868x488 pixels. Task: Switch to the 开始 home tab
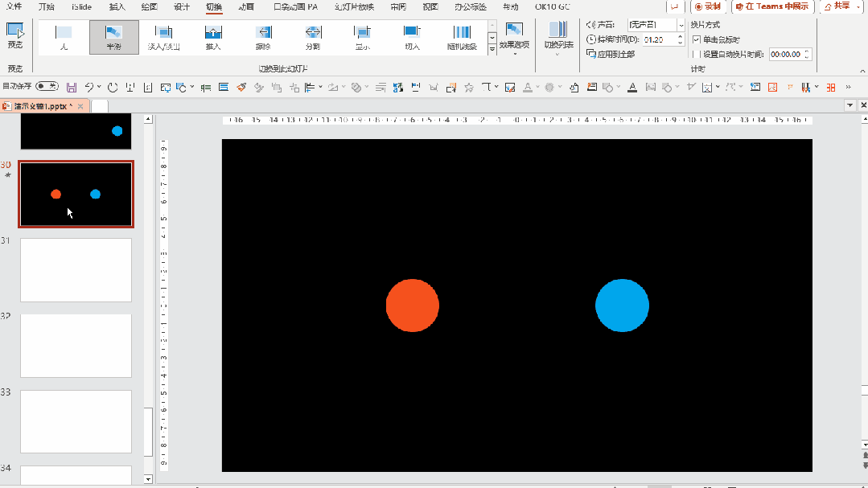47,6
